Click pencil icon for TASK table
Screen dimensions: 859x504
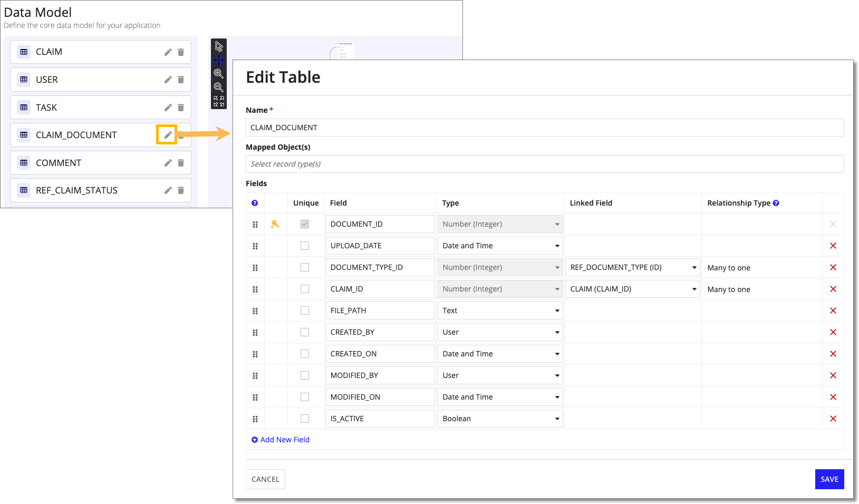coord(168,108)
